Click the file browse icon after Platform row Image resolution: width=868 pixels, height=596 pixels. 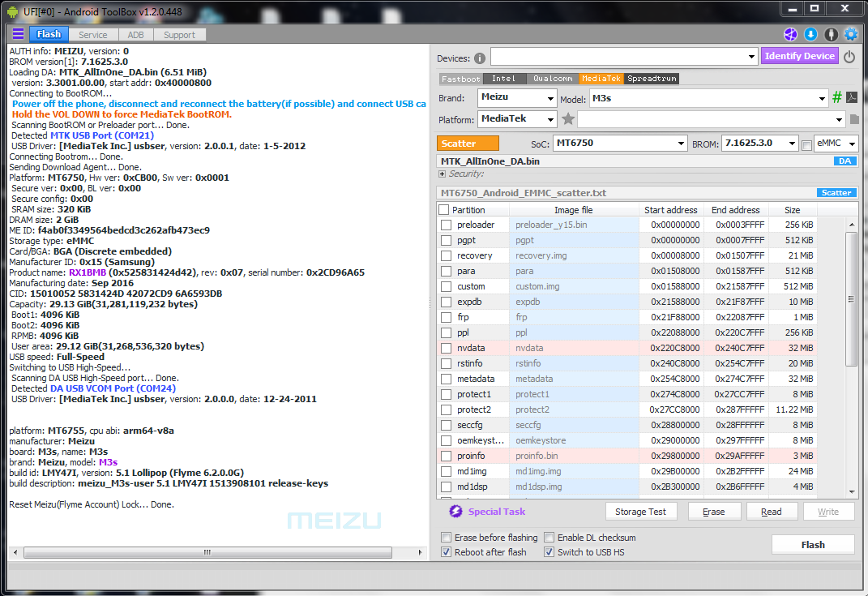point(854,119)
